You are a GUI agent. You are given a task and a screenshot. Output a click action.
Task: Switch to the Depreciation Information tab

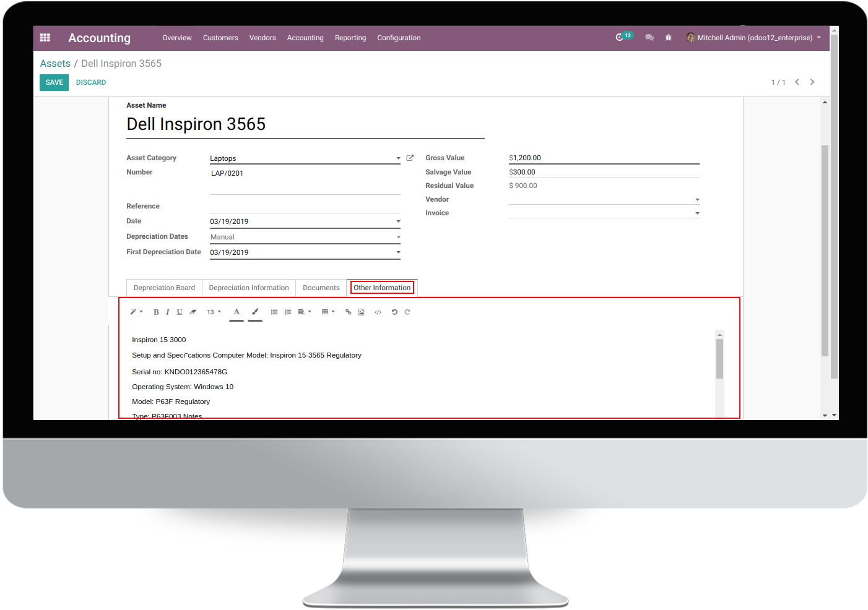[x=249, y=288]
